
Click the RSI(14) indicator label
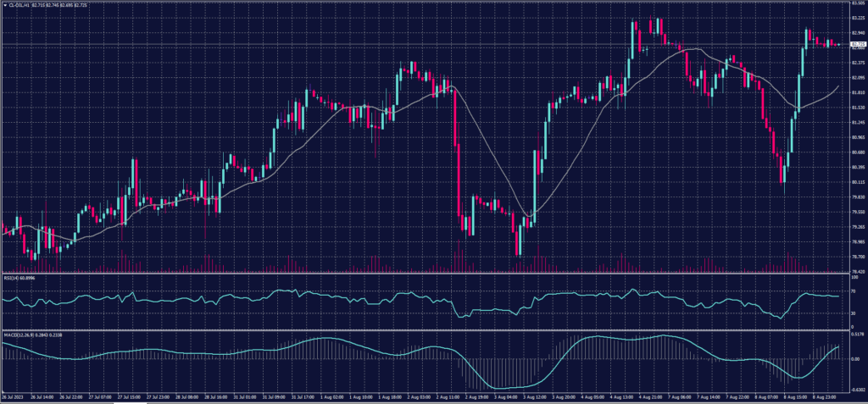(x=11, y=276)
